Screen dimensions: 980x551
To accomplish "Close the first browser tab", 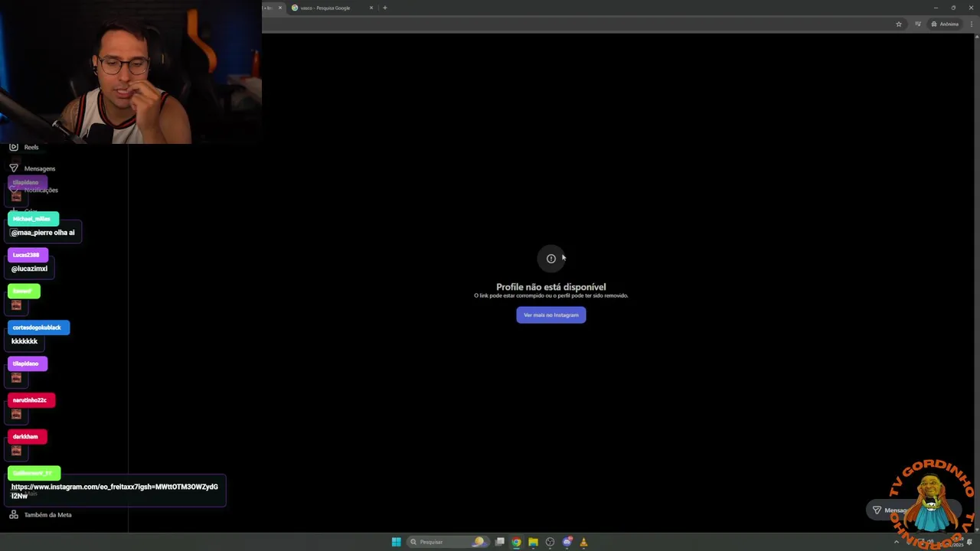I will pos(280,8).
